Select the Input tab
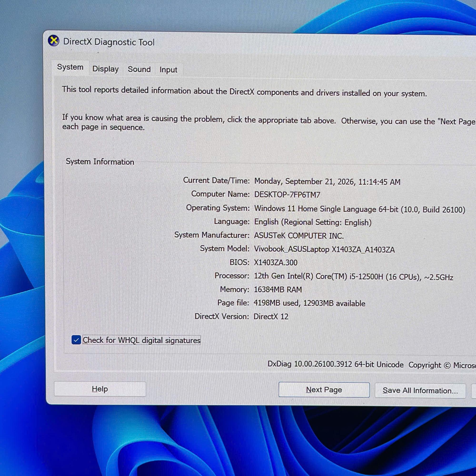This screenshot has width=476, height=476. 168,70
